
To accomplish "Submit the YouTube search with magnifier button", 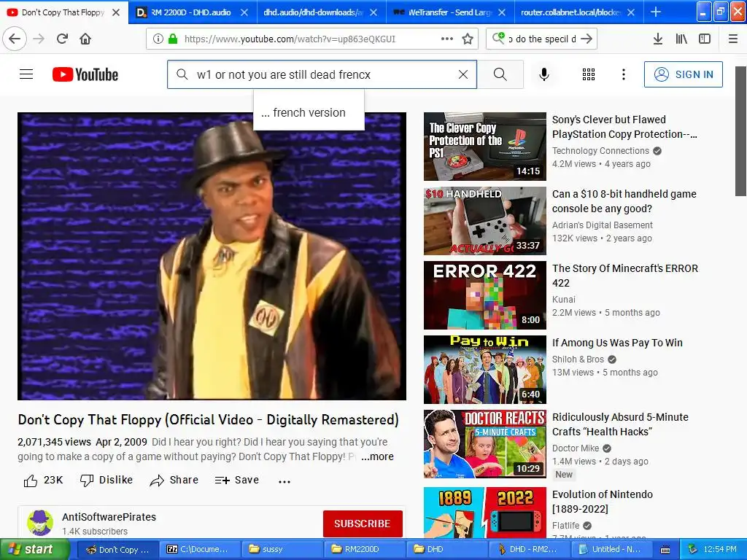I will pos(500,74).
